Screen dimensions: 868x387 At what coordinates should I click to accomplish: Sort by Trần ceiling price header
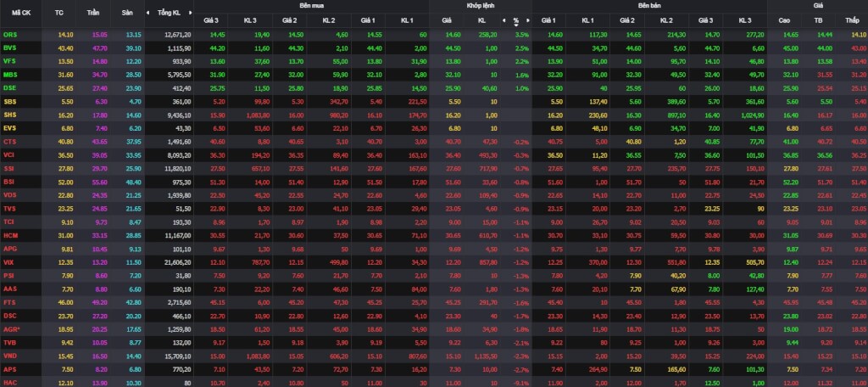[x=93, y=12]
